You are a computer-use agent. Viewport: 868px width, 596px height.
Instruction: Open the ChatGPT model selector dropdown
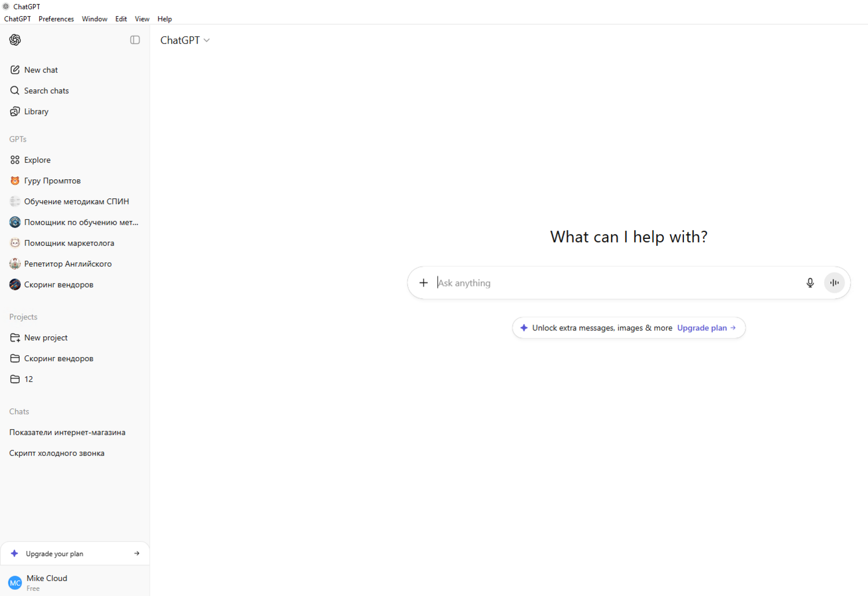click(x=185, y=40)
